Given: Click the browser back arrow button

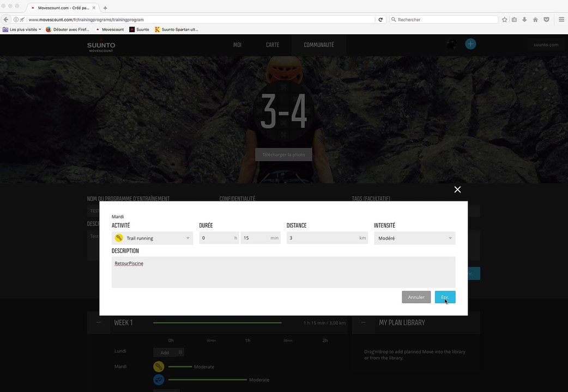Looking at the screenshot, I should click(6, 20).
